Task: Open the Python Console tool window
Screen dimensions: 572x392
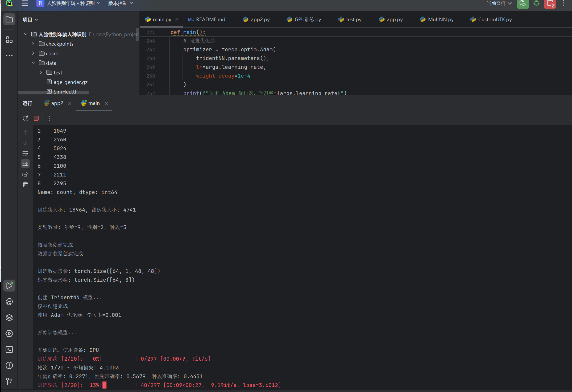Action: 9,302
